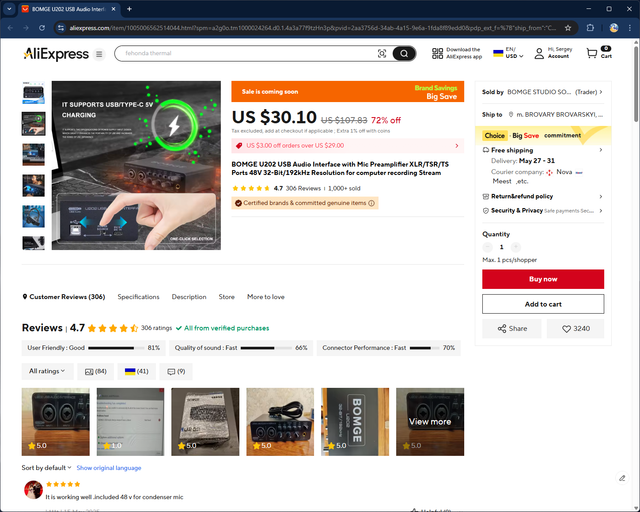
Task: Click the certified brands info icon
Action: (x=371, y=203)
